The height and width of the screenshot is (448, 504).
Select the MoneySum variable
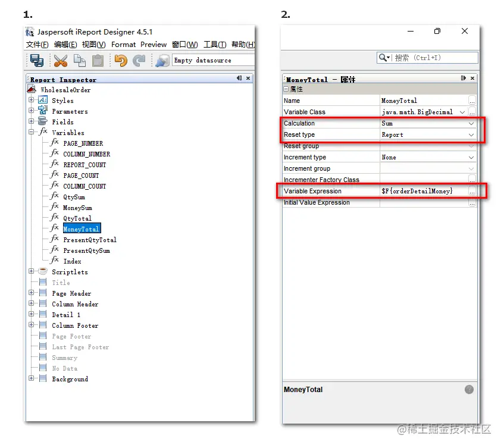click(77, 208)
